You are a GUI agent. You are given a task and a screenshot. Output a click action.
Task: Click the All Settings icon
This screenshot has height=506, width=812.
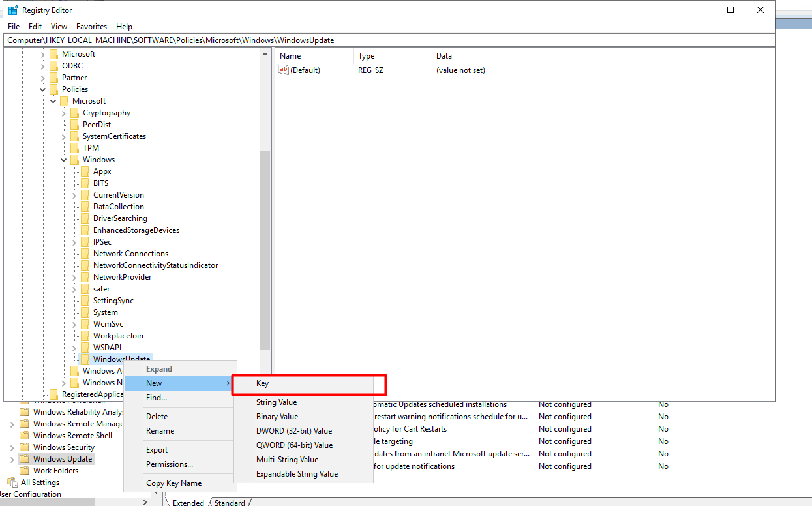point(12,483)
